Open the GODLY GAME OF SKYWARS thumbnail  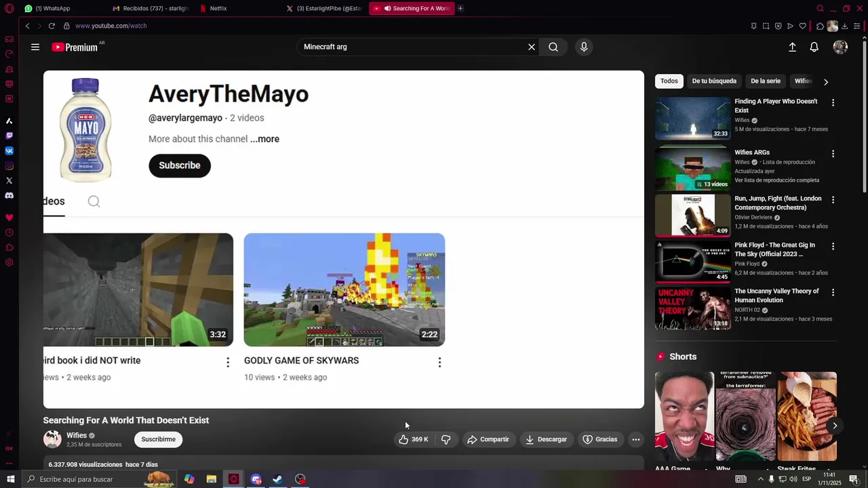pyautogui.click(x=344, y=289)
